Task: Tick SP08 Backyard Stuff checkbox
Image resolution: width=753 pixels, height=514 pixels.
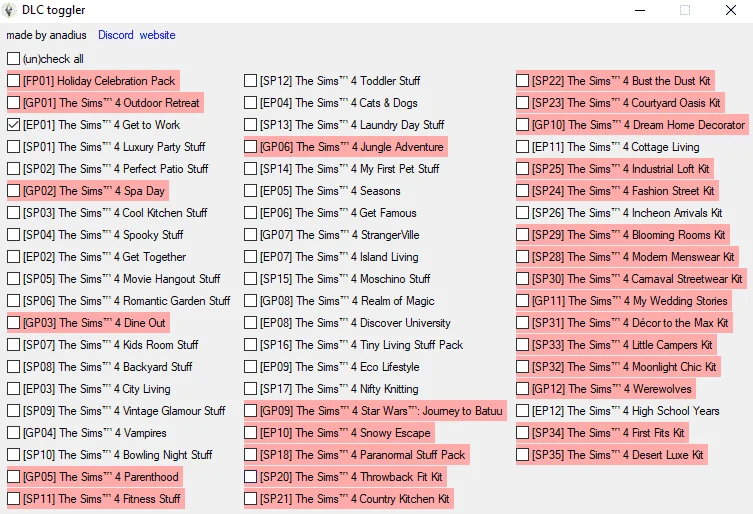Action: click(x=13, y=367)
